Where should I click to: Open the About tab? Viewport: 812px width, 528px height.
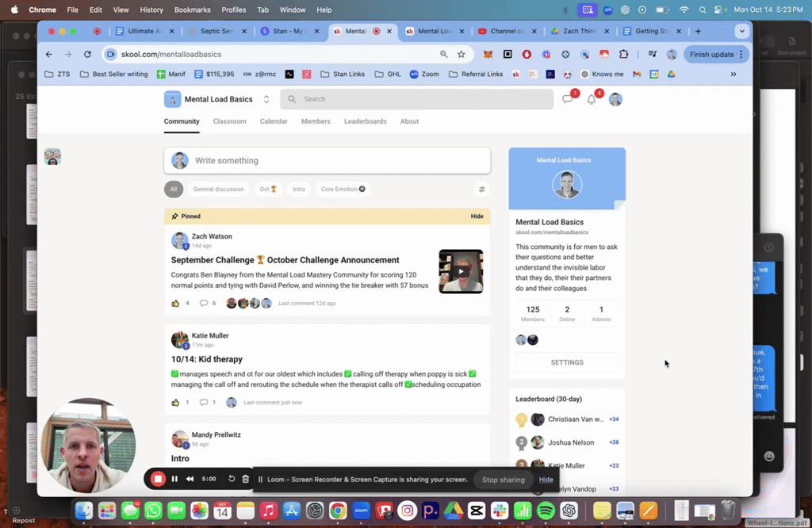click(409, 121)
